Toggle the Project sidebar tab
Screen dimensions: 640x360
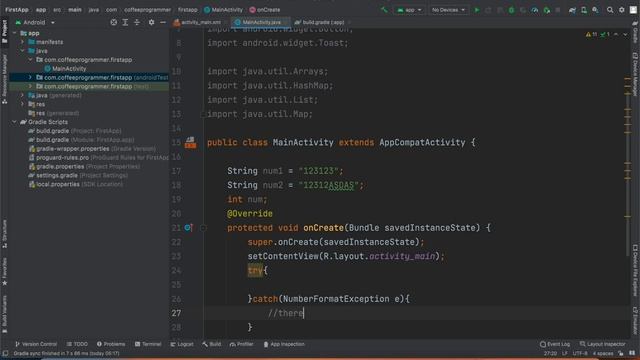[4, 32]
